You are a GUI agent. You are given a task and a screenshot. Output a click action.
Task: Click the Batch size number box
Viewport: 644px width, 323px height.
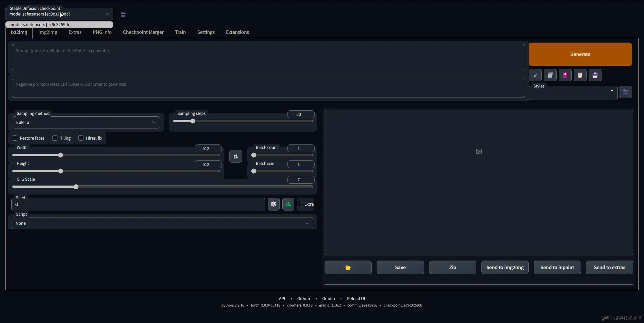301,164
